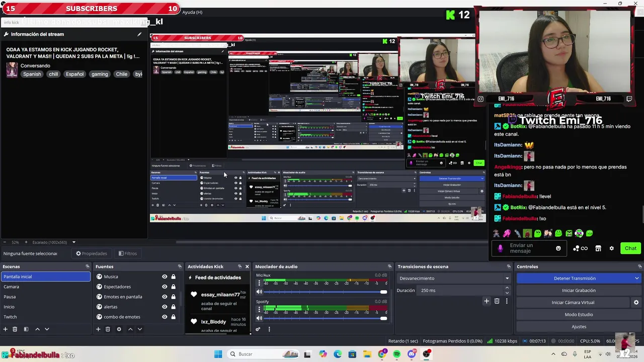
Task: Hide Emotes en pantalla source
Action: (x=165, y=297)
